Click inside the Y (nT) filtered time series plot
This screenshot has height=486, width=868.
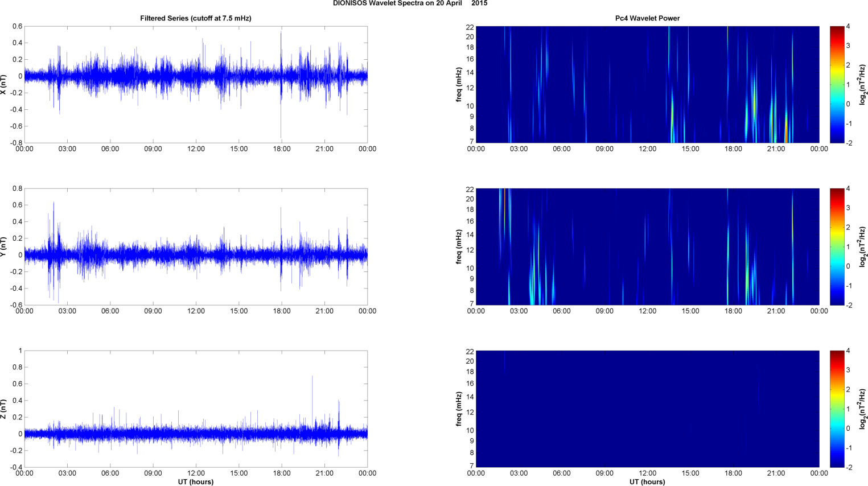point(196,246)
